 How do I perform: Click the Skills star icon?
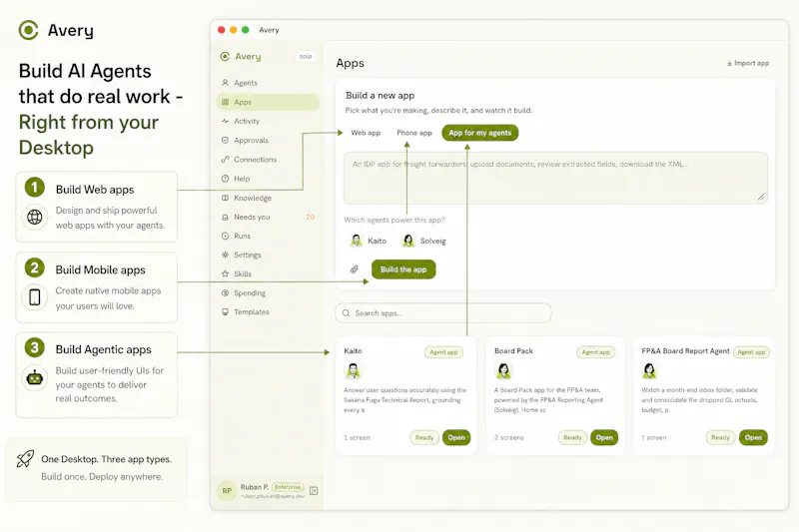[225, 273]
